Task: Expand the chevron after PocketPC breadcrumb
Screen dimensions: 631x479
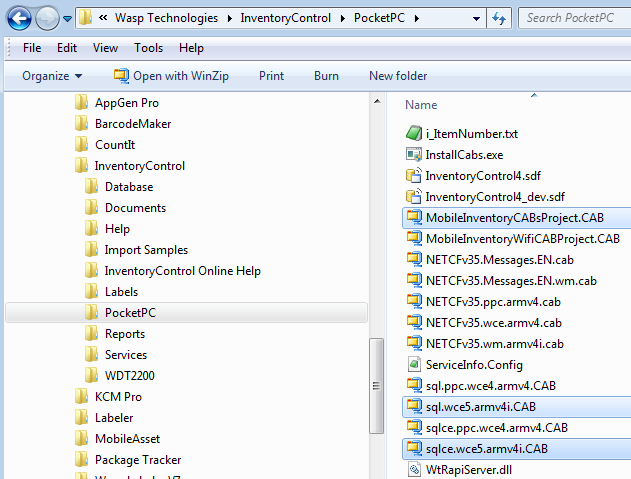Action: 417,19
